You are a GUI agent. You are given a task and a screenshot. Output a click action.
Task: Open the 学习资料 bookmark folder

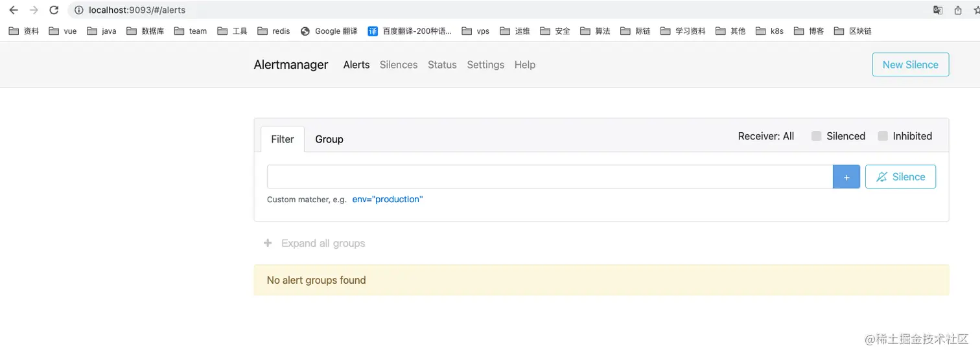point(683,31)
